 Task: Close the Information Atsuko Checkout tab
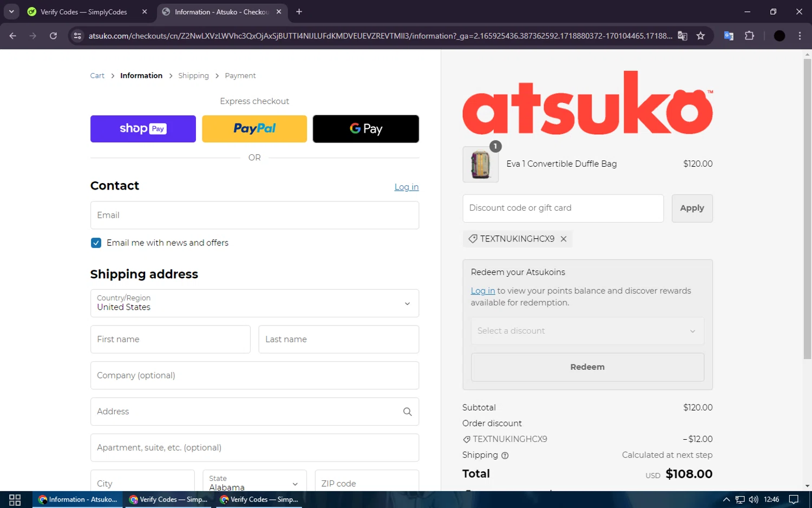click(279, 11)
